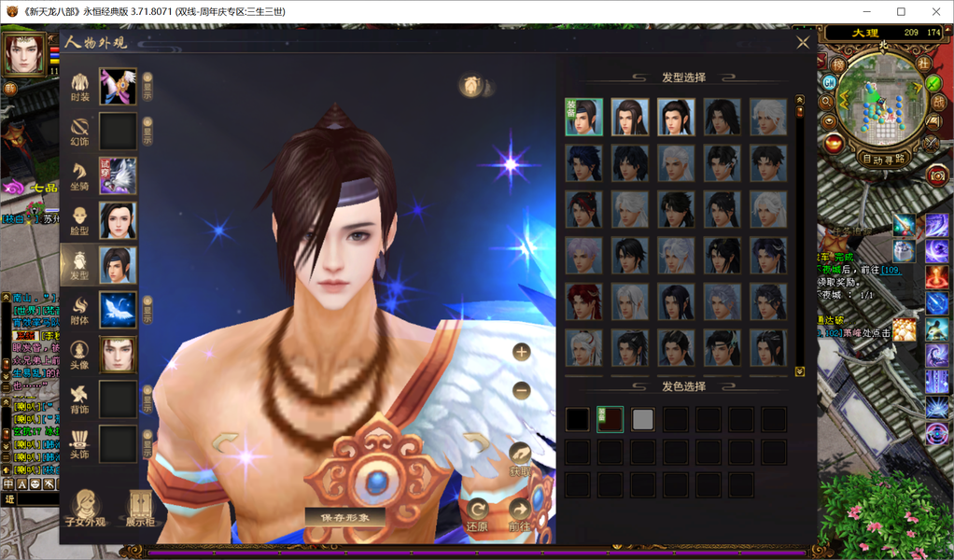Select the dark red hairstyle thumbnail
Screen dimensions: 954x560
pyautogui.click(x=584, y=301)
